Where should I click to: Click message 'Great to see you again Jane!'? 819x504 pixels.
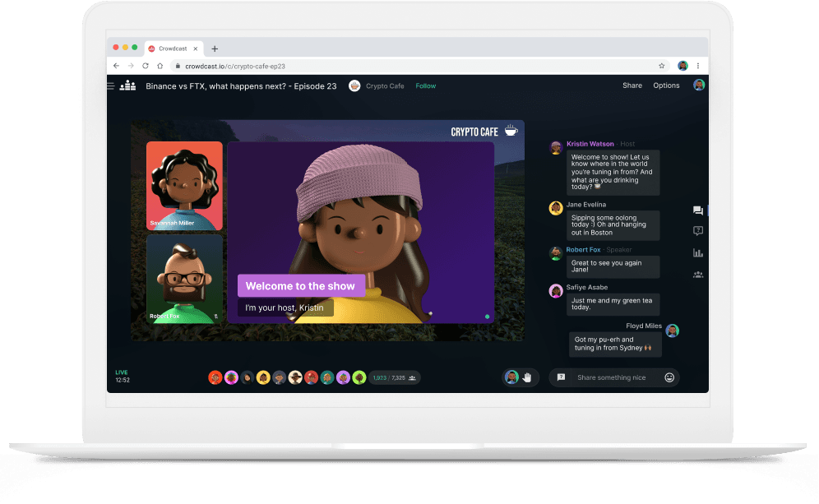[x=613, y=266]
